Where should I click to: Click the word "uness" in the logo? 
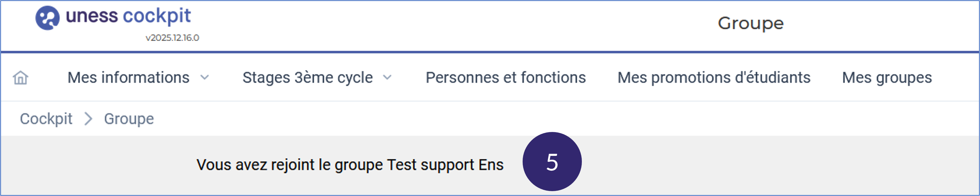(92, 16)
